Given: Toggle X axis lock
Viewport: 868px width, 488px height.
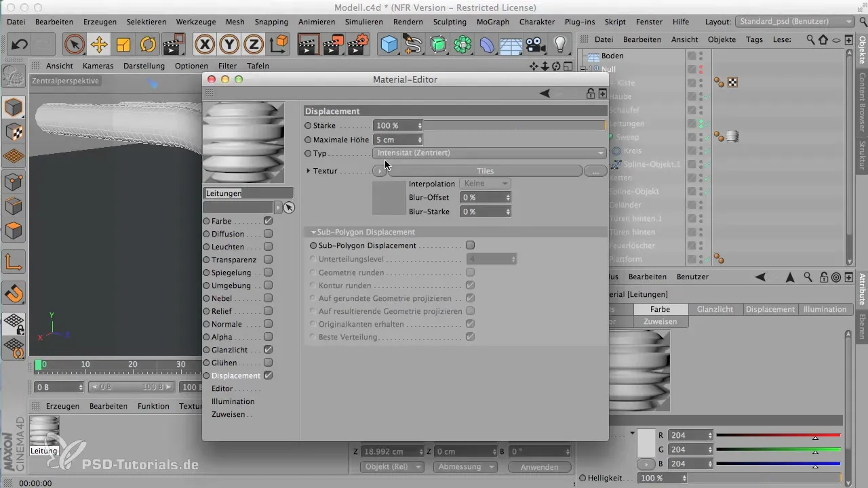Looking at the screenshot, I should click(x=205, y=45).
